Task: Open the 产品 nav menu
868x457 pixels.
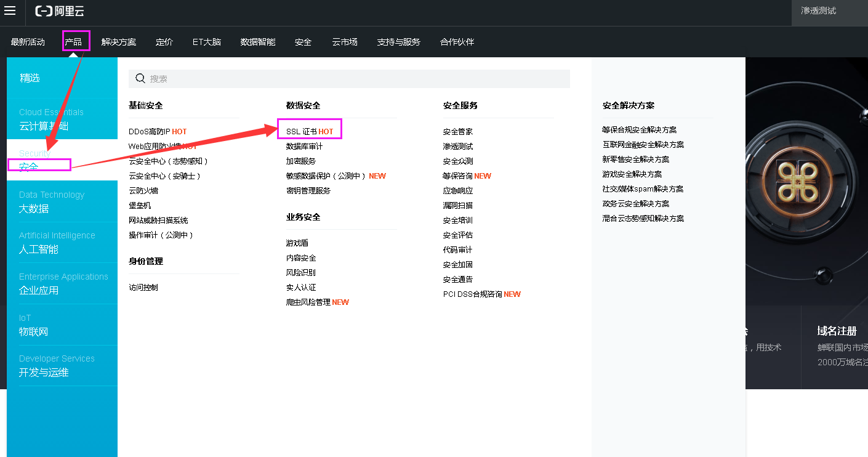Action: pyautogui.click(x=73, y=42)
